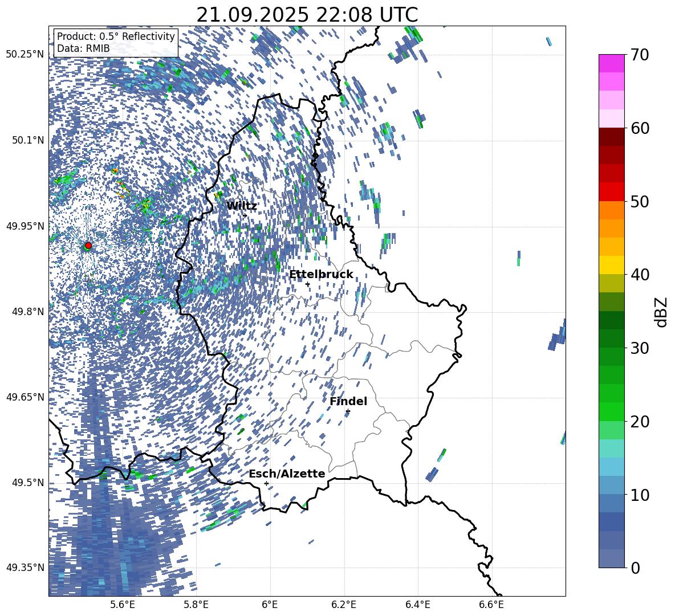Click the Wiltz city label
Viewport: 675px width, 616px height.
point(242,206)
